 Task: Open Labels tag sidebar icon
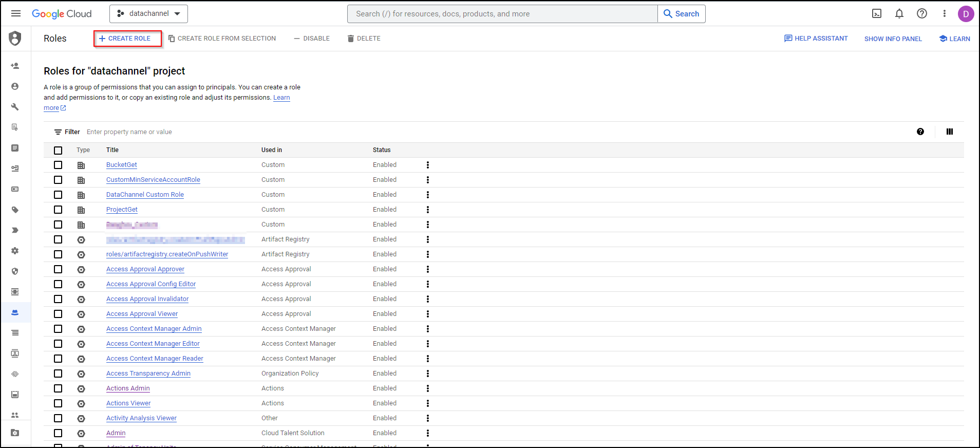click(15, 210)
